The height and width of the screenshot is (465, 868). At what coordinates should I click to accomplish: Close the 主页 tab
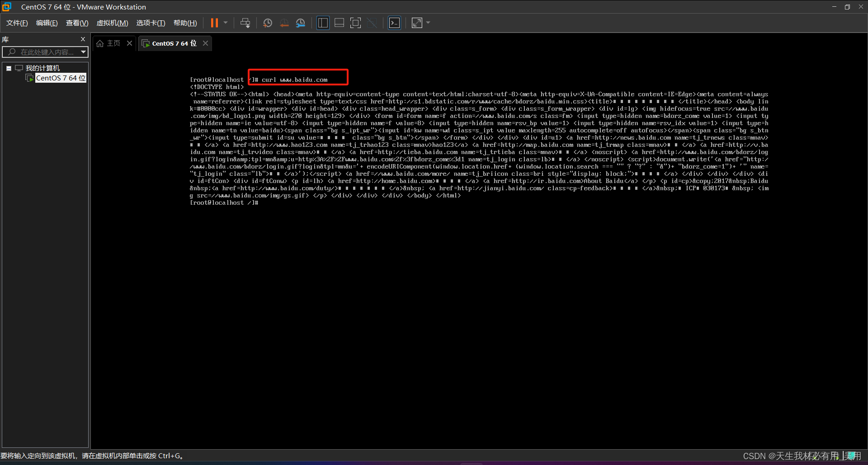pos(129,43)
